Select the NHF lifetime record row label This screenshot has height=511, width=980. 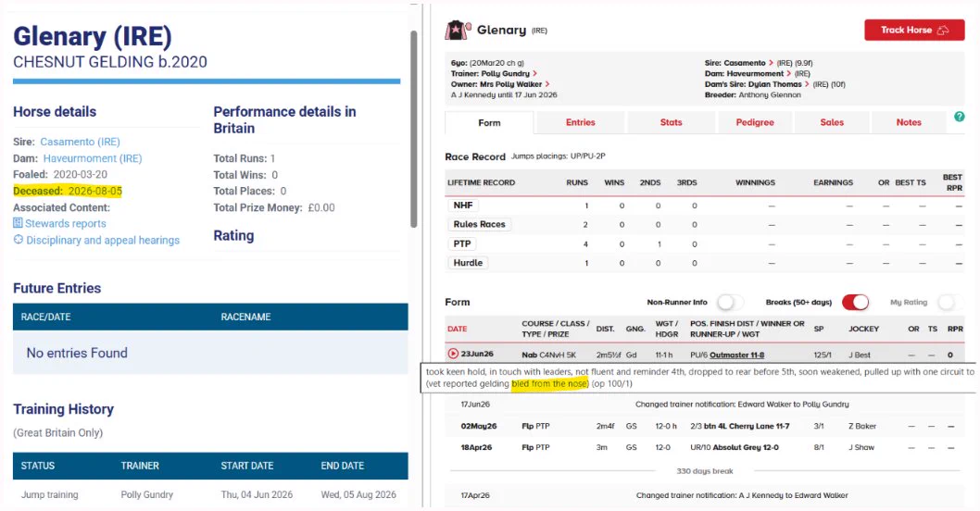coord(463,205)
